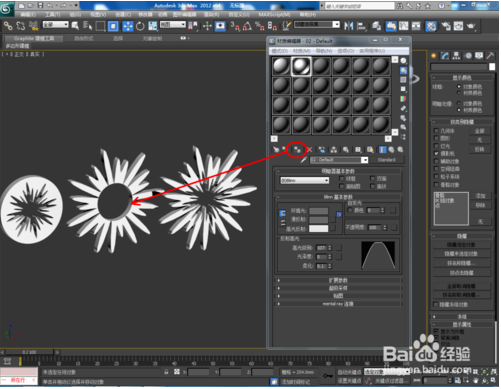Click Get Material in Material Editor
The image size is (501, 389).
(x=276, y=150)
